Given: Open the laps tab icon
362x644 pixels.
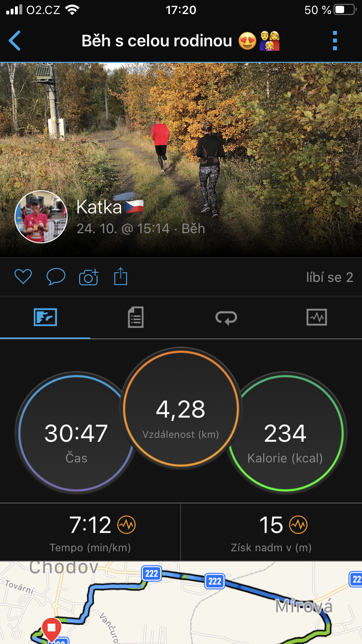Looking at the screenshot, I should tap(226, 318).
